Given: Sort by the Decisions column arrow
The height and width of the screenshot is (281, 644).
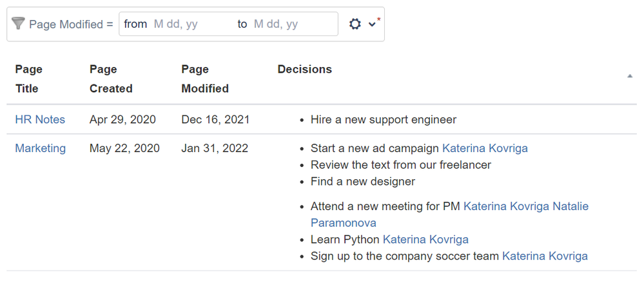Looking at the screenshot, I should click(629, 76).
